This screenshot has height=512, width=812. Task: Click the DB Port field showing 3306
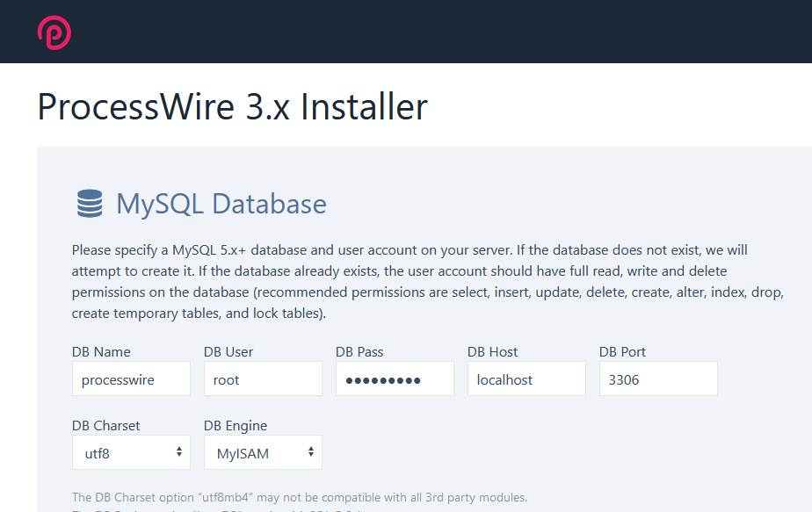coord(658,379)
